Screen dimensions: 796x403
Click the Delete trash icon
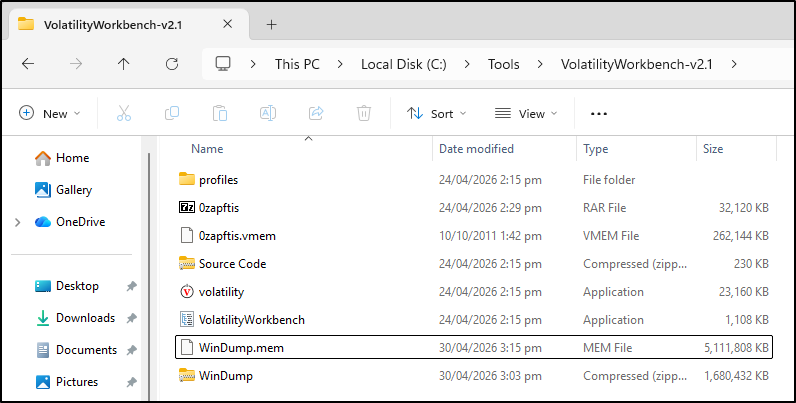(x=364, y=113)
